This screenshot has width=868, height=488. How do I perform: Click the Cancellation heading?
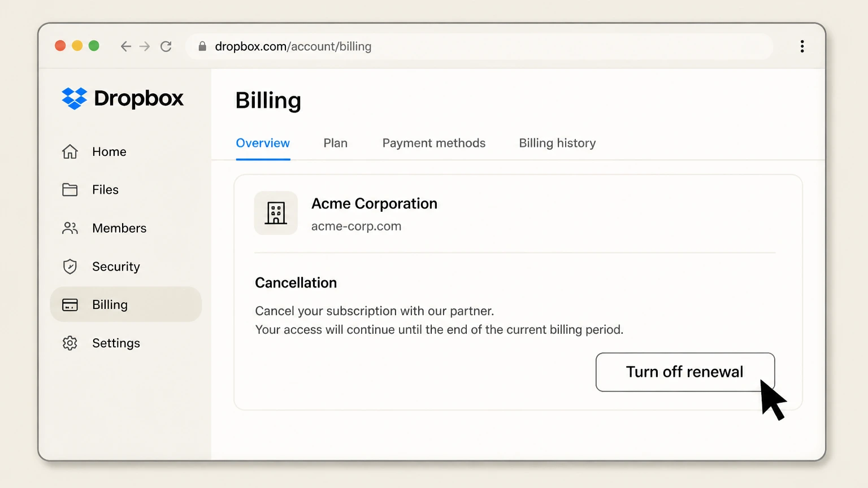296,282
